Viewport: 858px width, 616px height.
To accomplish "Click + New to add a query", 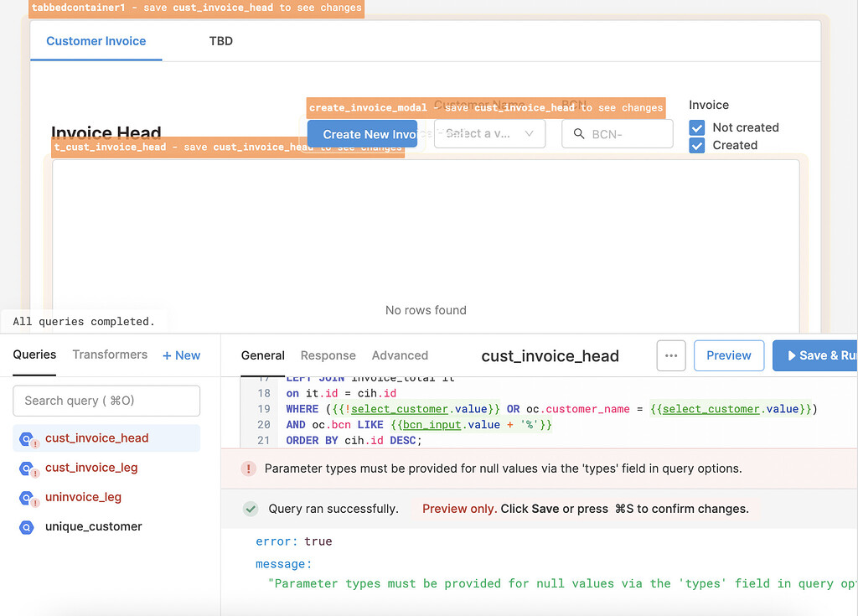I will [x=181, y=355].
